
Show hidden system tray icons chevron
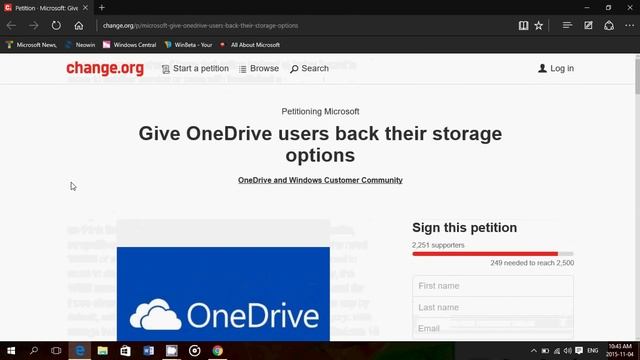coord(533,351)
